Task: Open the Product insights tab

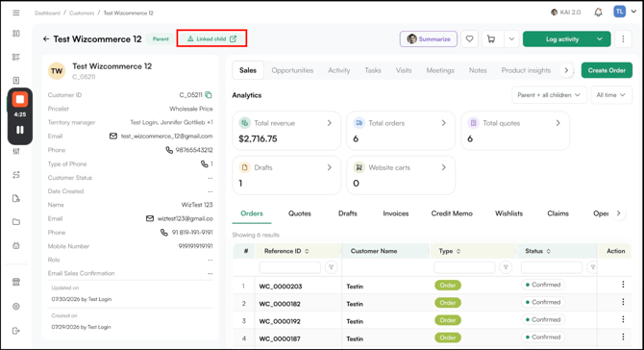Action: (526, 70)
